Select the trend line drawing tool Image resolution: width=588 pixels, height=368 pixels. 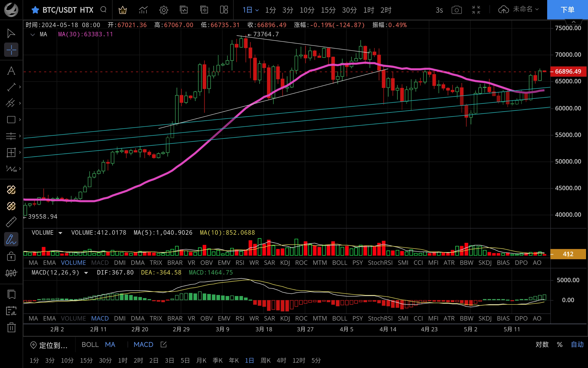click(11, 87)
